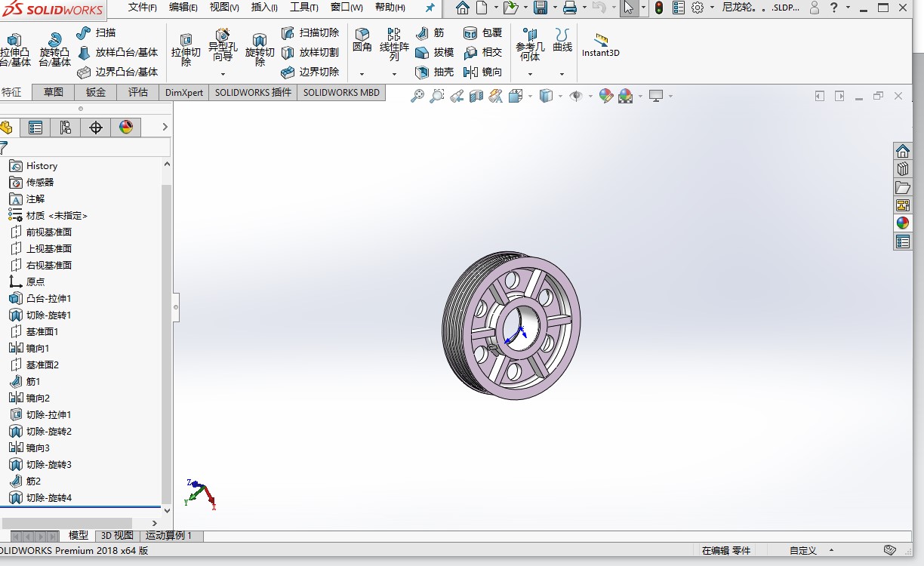
Task: Open the 文件(F) menu
Action: (142, 8)
